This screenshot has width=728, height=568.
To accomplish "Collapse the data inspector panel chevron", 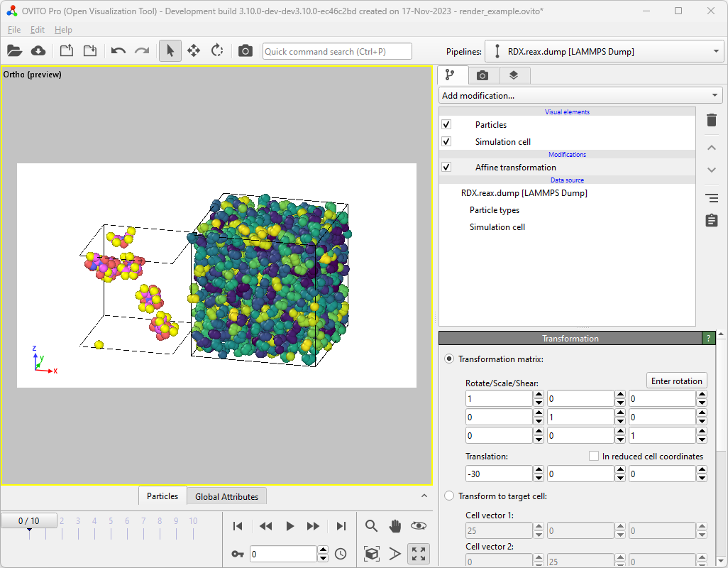I will [x=424, y=496].
